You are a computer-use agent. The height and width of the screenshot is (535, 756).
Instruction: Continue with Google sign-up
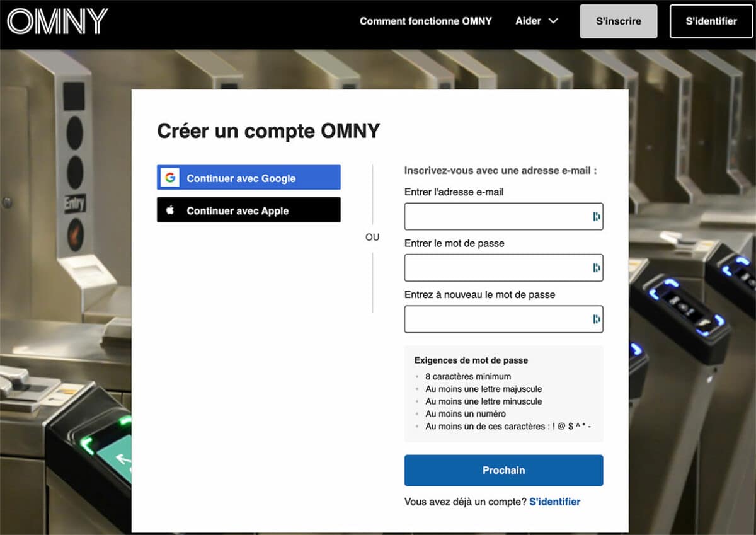click(x=249, y=178)
